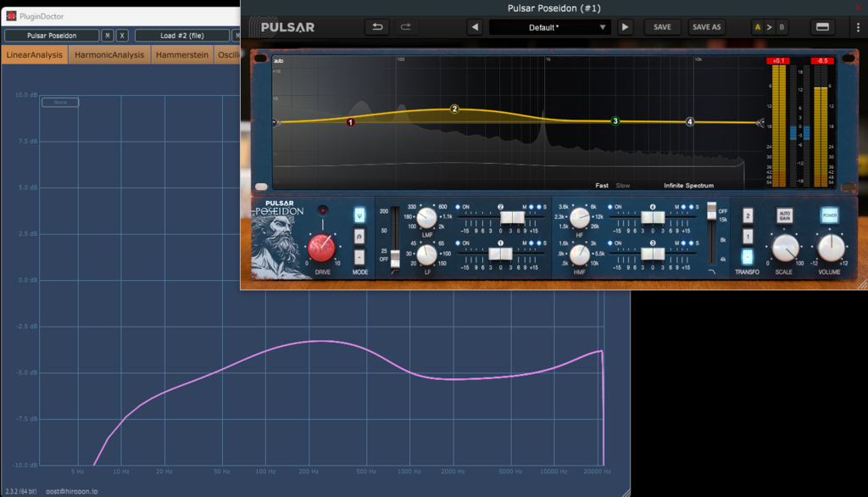The image size is (868, 497).
Task: Select the middle wave MODE button
Action: click(359, 237)
